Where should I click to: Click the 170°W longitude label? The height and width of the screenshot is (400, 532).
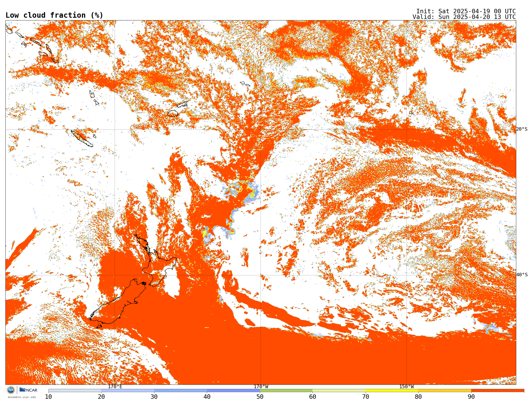click(261, 387)
